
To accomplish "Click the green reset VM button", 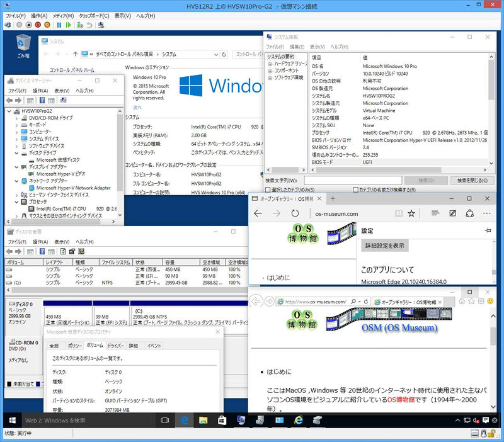I will click(x=68, y=25).
